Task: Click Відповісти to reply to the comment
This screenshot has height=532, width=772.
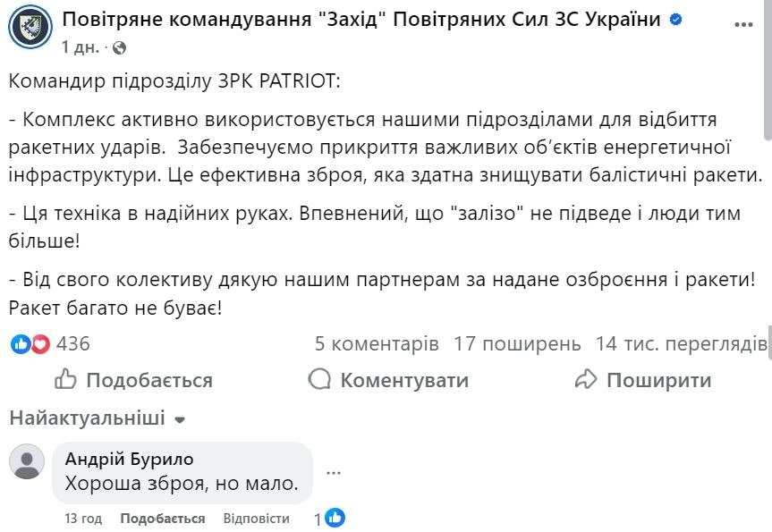Action: [257, 518]
